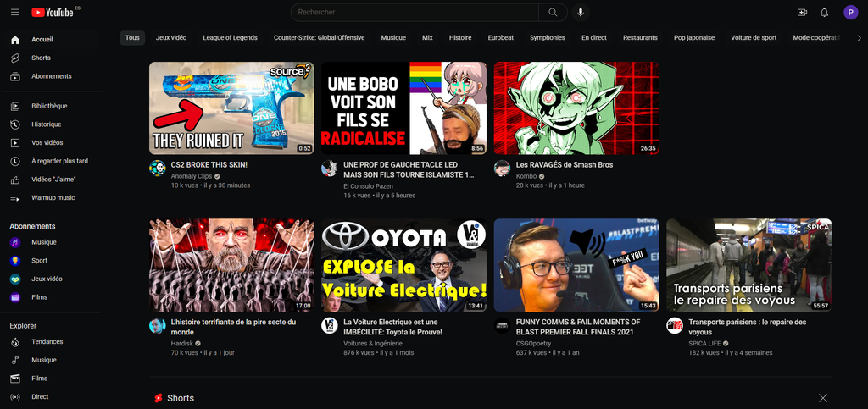868x409 pixels.
Task: Open À regarder plus tard
Action: click(x=51, y=162)
